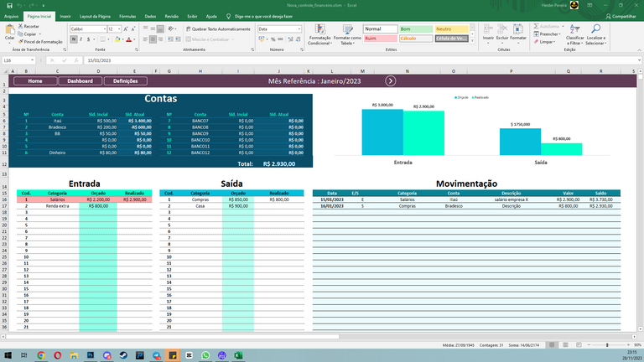Click Pincel de Formatação brush

[x=20, y=42]
